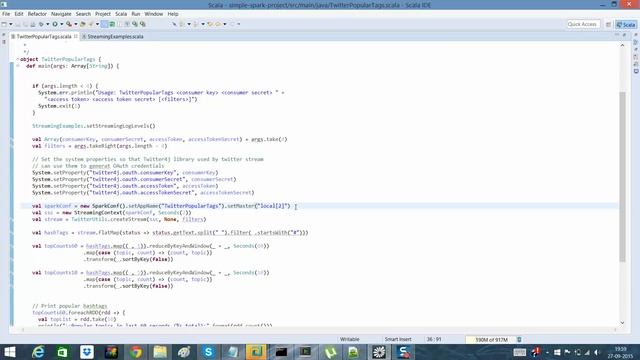Select the Scala perspective button
This screenshot has height=360, width=640.
click(x=626, y=24)
